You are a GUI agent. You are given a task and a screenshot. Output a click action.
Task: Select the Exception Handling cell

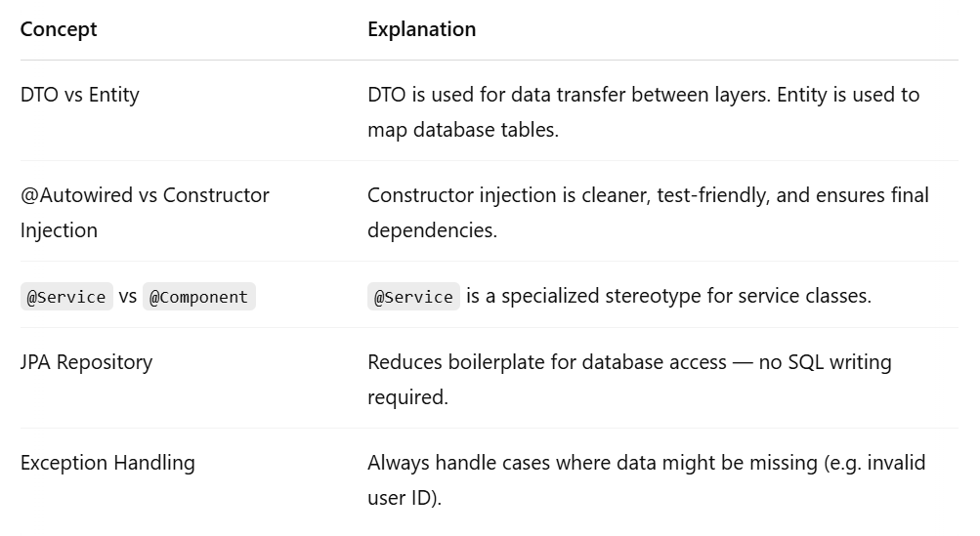tap(107, 463)
